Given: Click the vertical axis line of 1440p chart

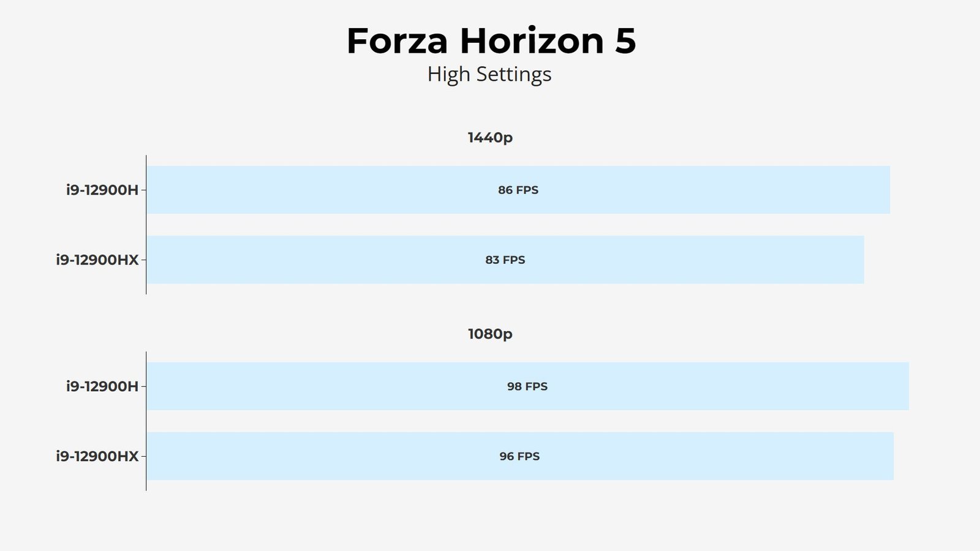Looking at the screenshot, I should coord(146,225).
